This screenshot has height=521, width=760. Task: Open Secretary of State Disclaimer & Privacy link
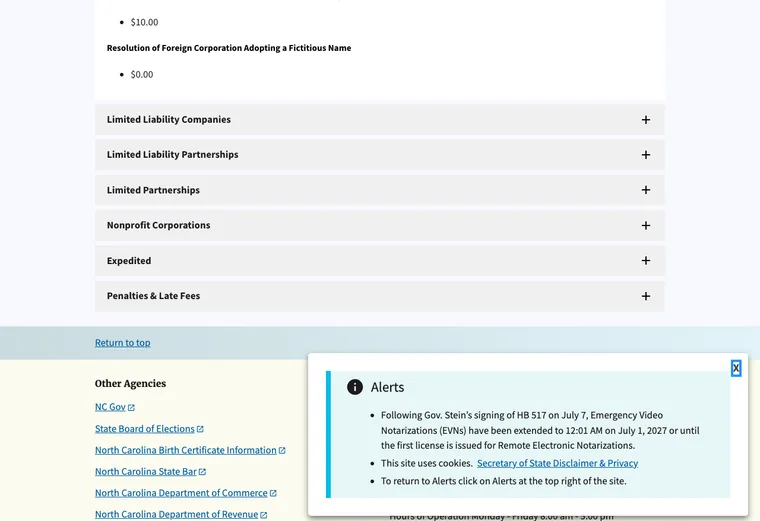(x=557, y=463)
